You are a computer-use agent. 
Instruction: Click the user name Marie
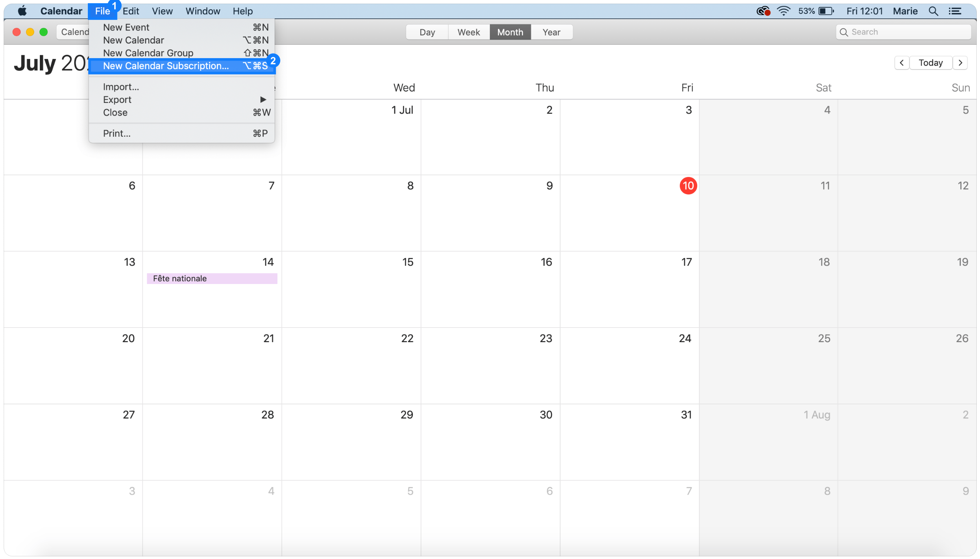(905, 11)
